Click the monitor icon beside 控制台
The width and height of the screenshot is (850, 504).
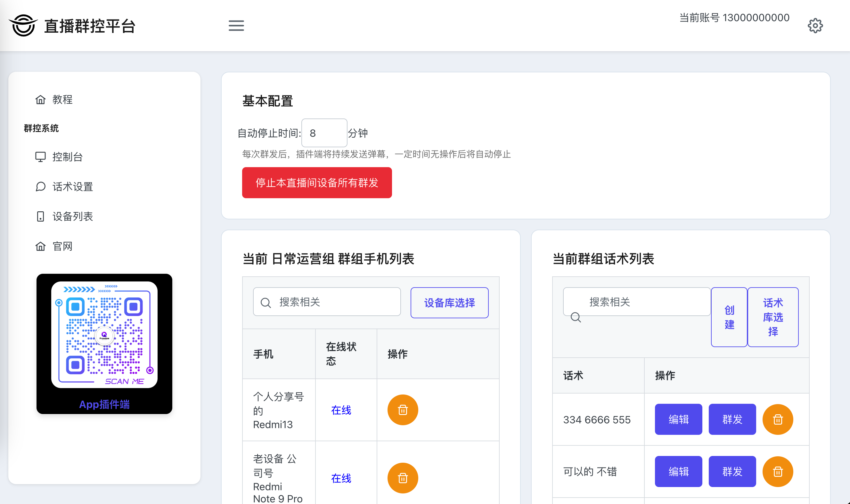pyautogui.click(x=40, y=157)
